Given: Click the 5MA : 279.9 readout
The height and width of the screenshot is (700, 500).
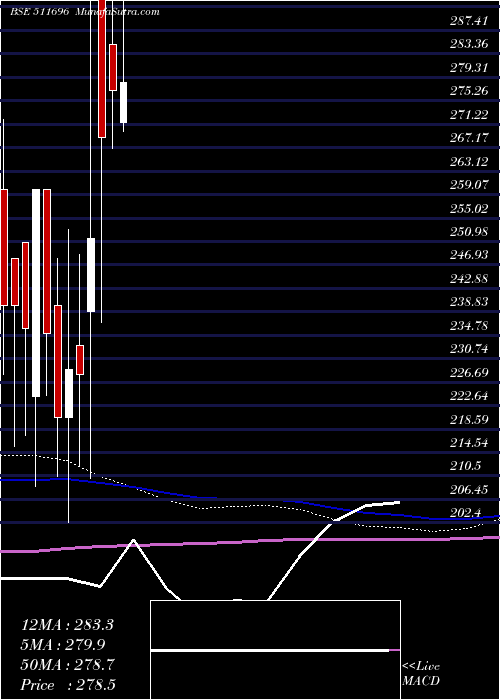Looking at the screenshot, I should click(63, 644).
